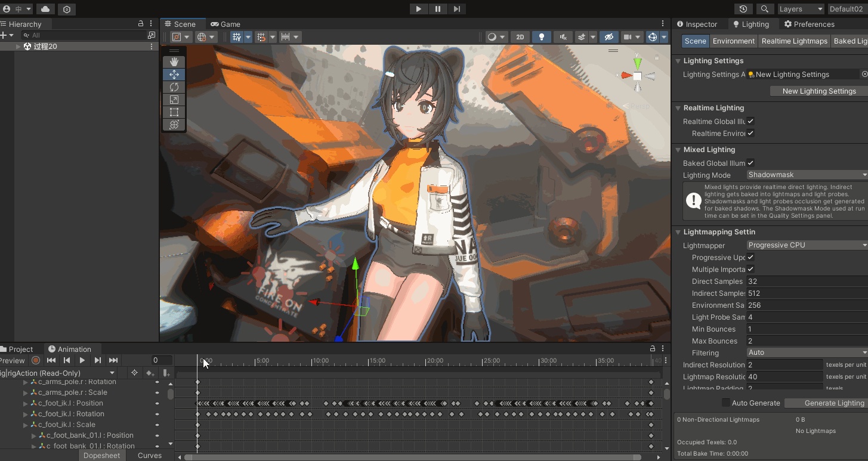Click the New Lighting Settings button

click(819, 91)
